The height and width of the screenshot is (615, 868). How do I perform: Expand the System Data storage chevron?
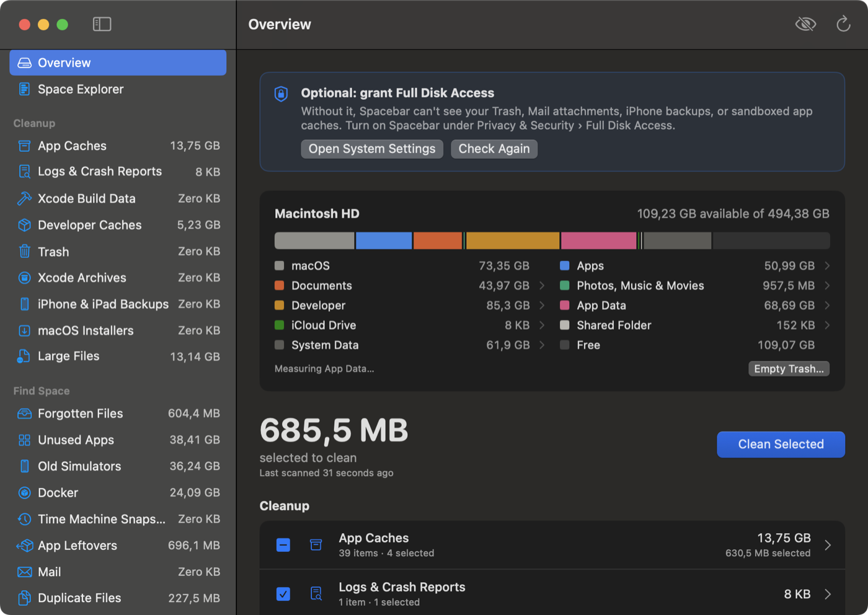[x=542, y=345]
